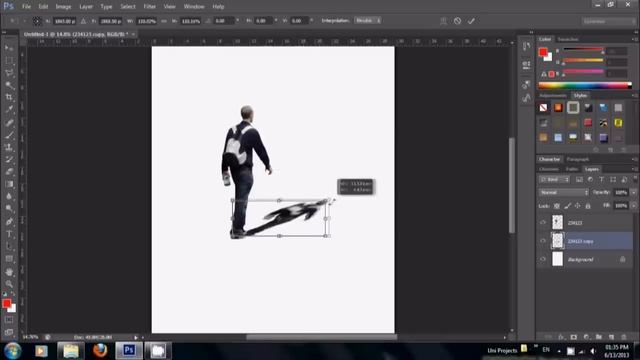Select the Gradient tool
640x360 pixels.
[x=9, y=184]
